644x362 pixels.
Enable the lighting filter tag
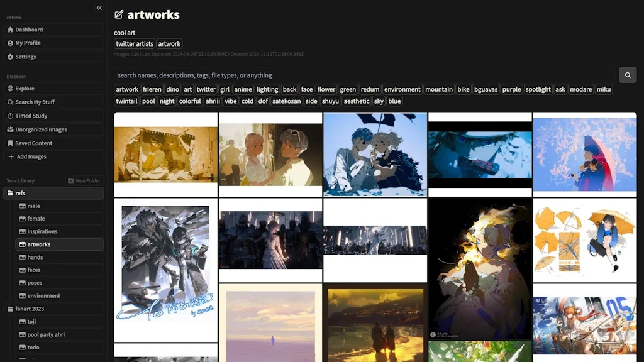pyautogui.click(x=267, y=89)
